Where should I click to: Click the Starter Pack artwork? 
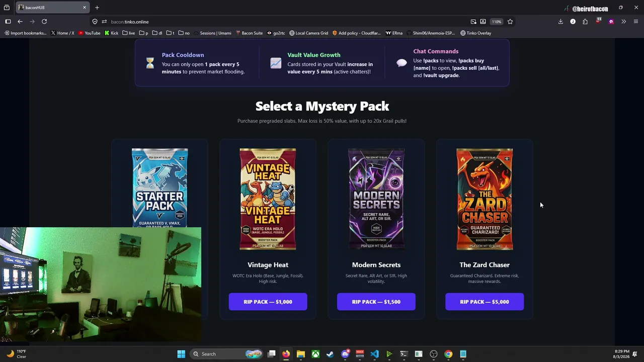159,188
